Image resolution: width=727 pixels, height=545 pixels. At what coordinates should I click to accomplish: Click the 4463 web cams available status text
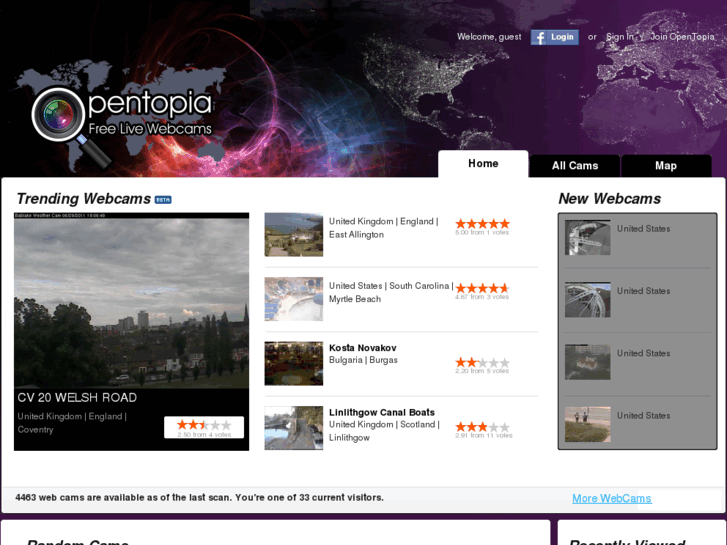[199, 498]
